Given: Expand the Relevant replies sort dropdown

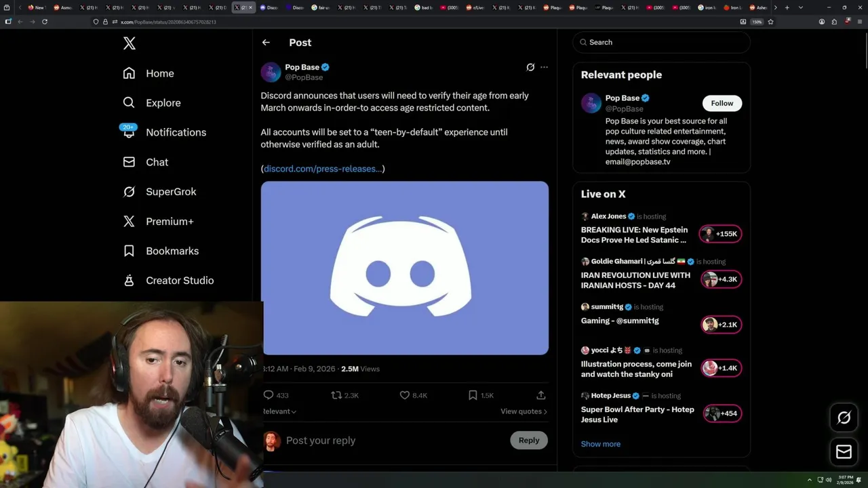Looking at the screenshot, I should point(279,411).
